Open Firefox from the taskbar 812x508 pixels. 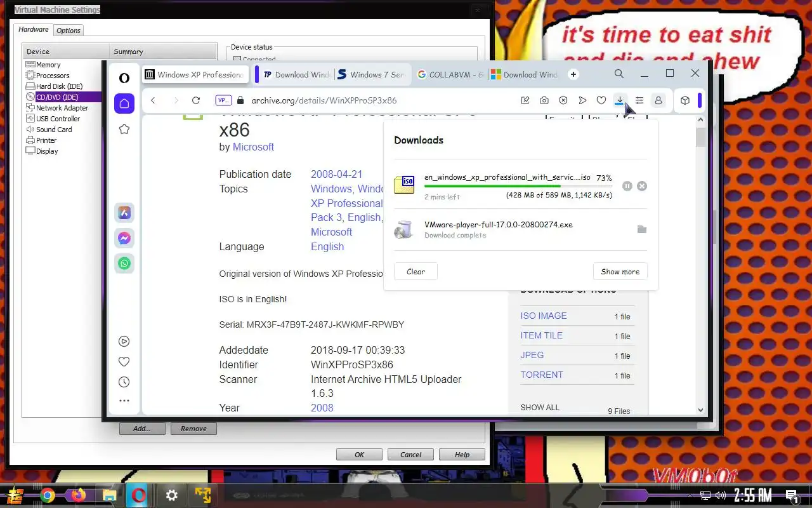pos(78,495)
